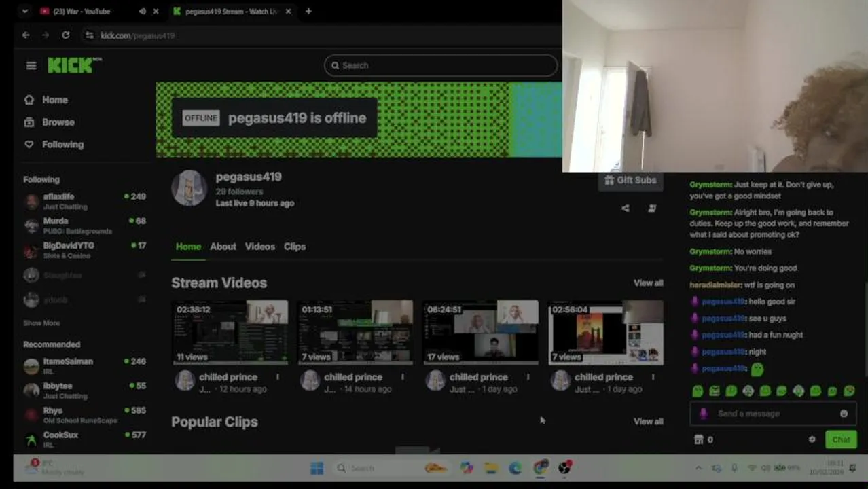Open a new browser tab
The height and width of the screenshot is (489, 868).
(x=308, y=12)
